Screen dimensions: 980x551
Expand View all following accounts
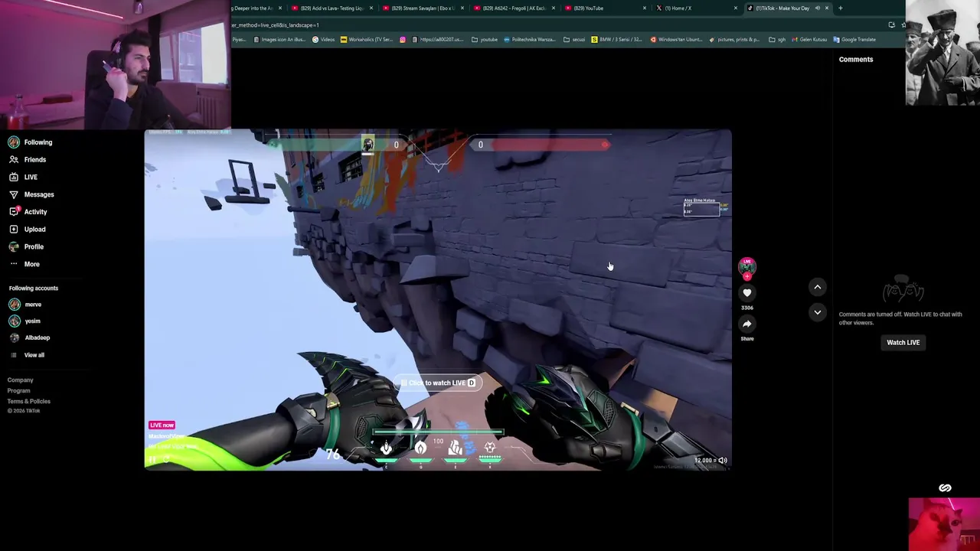pos(28,355)
